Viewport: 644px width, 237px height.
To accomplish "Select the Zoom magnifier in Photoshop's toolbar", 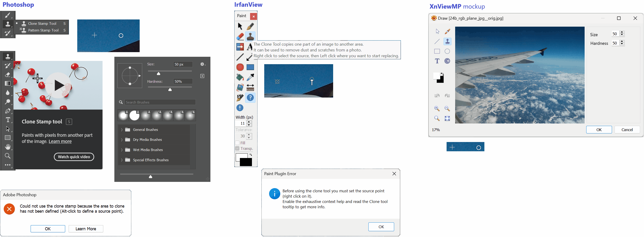I will 8,156.
